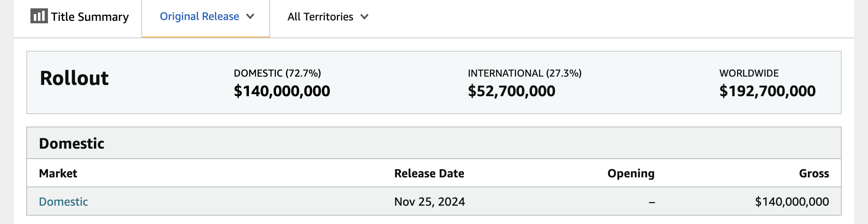Click the Market column header
868x224 pixels.
tap(58, 173)
